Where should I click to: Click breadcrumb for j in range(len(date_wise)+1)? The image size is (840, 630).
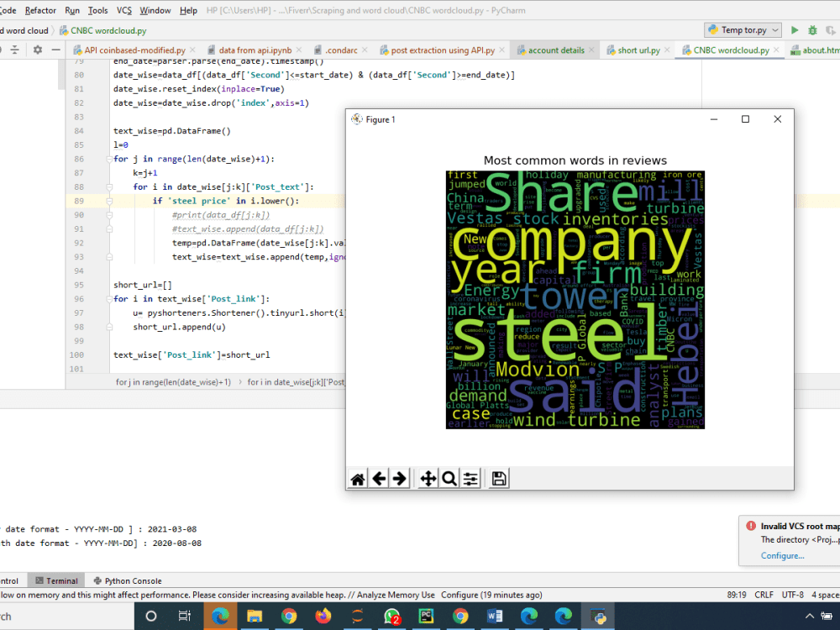click(x=173, y=382)
